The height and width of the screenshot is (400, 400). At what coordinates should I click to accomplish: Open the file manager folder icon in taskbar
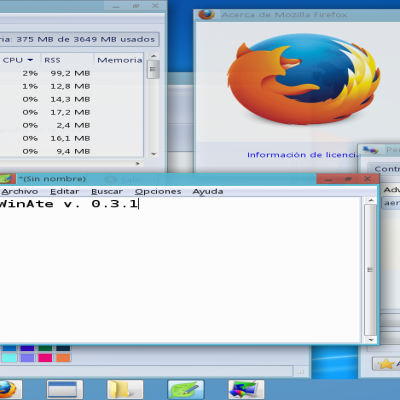pyautogui.click(x=124, y=389)
